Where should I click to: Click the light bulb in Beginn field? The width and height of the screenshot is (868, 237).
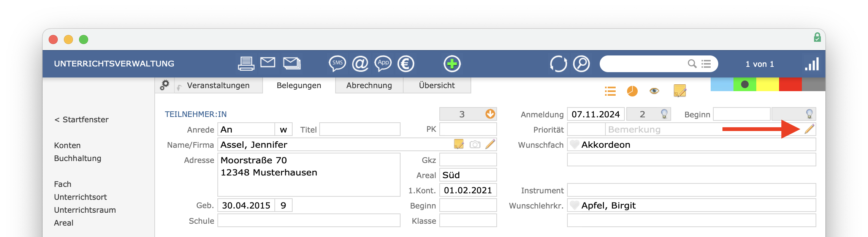click(809, 114)
